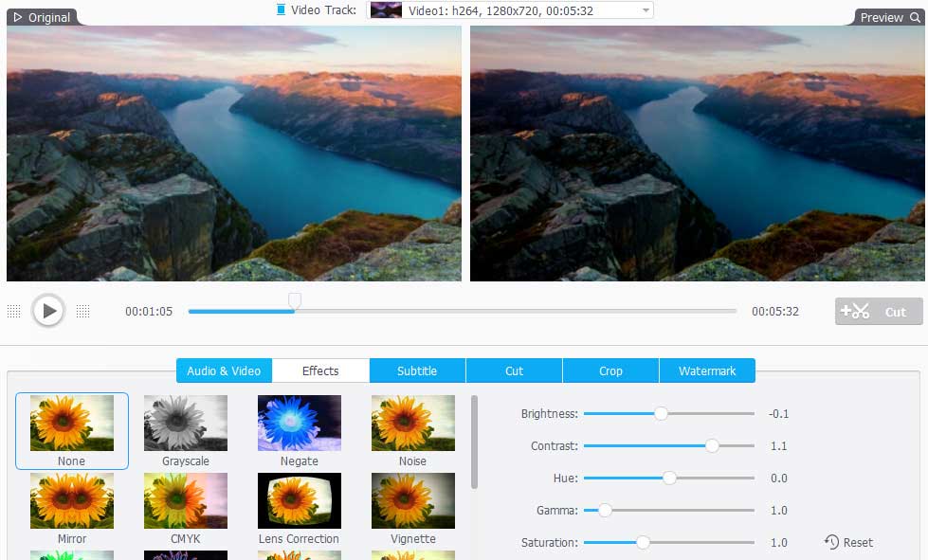Click the Original video preview

click(234, 154)
